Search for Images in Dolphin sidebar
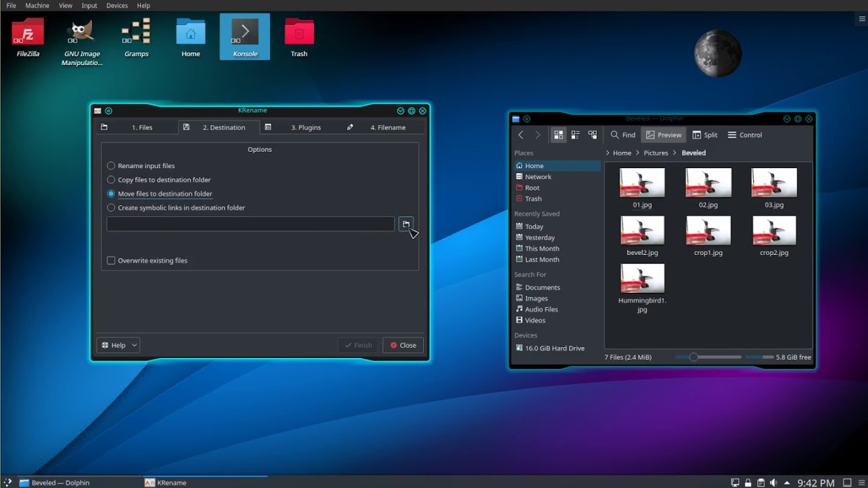 [557, 298]
